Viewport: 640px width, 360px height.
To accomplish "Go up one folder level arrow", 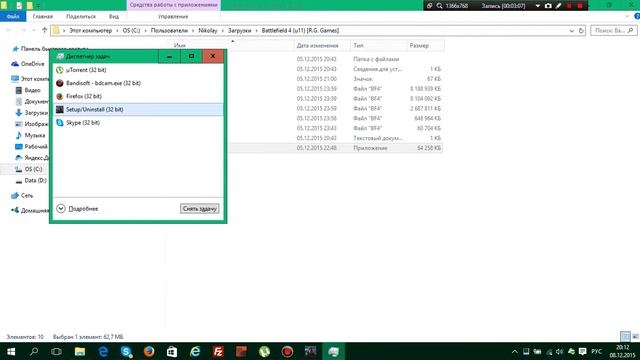I will [44, 30].
